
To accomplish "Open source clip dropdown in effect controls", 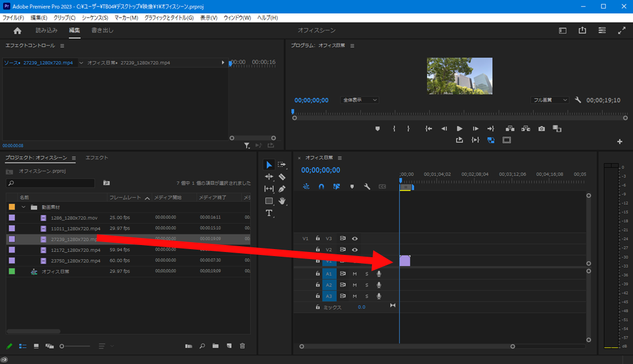I will tap(81, 63).
